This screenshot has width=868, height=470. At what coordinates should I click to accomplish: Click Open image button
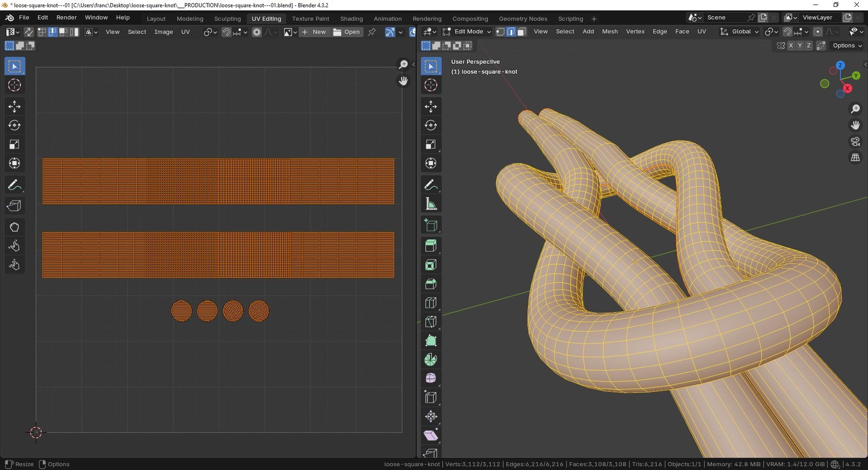[x=347, y=32]
